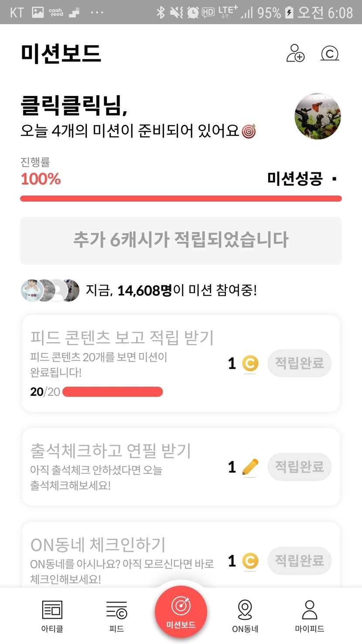The height and width of the screenshot is (644, 362).
Task: Tap the 추가 6캐시가 적립되었습니다 banner
Action: tap(181, 240)
